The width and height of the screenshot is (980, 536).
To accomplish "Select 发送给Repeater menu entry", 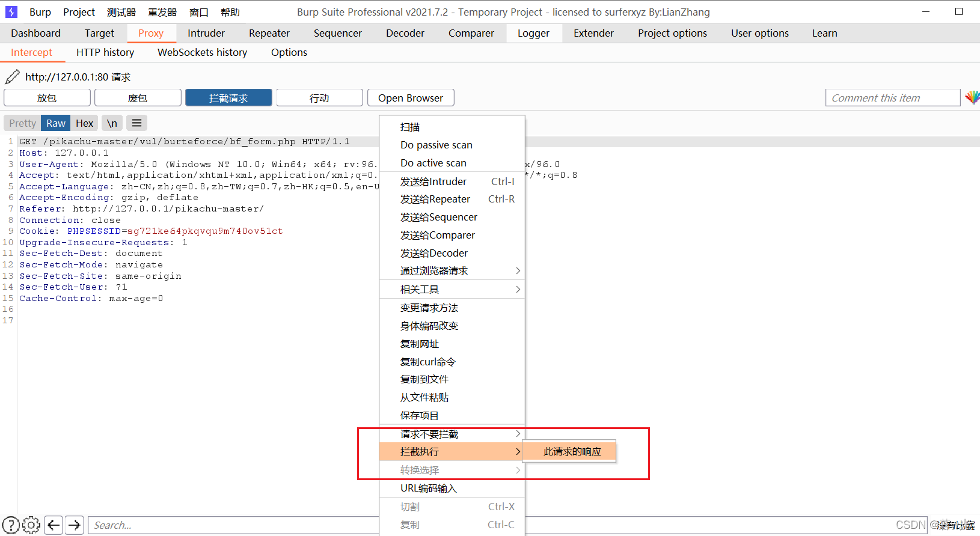I will click(452, 199).
